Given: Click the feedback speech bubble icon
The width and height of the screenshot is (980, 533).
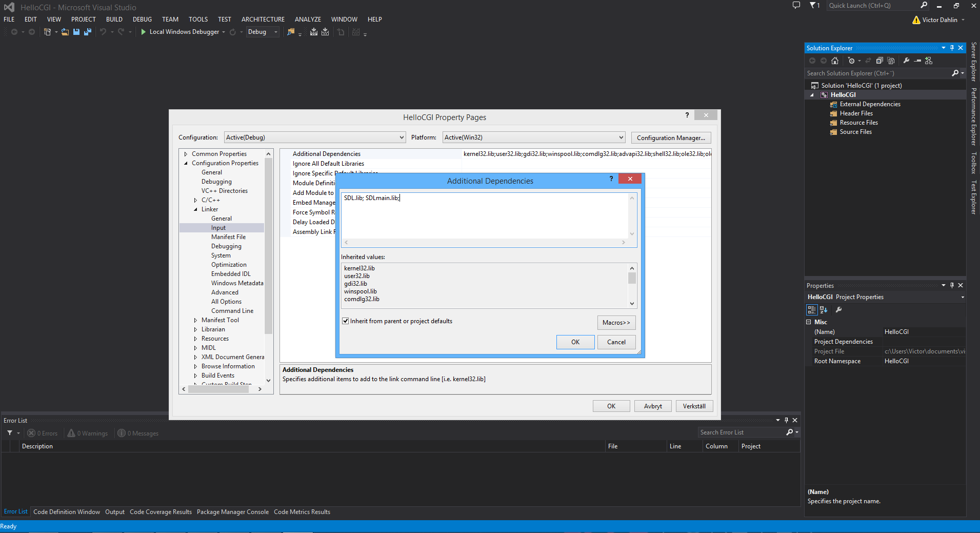Looking at the screenshot, I should click(796, 6).
